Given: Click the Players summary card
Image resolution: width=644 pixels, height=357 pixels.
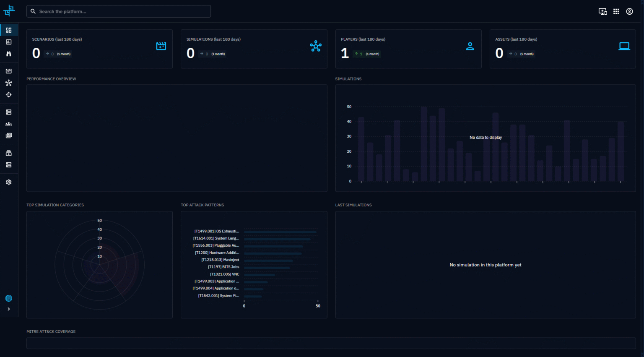Looking at the screenshot, I should pyautogui.click(x=408, y=49).
